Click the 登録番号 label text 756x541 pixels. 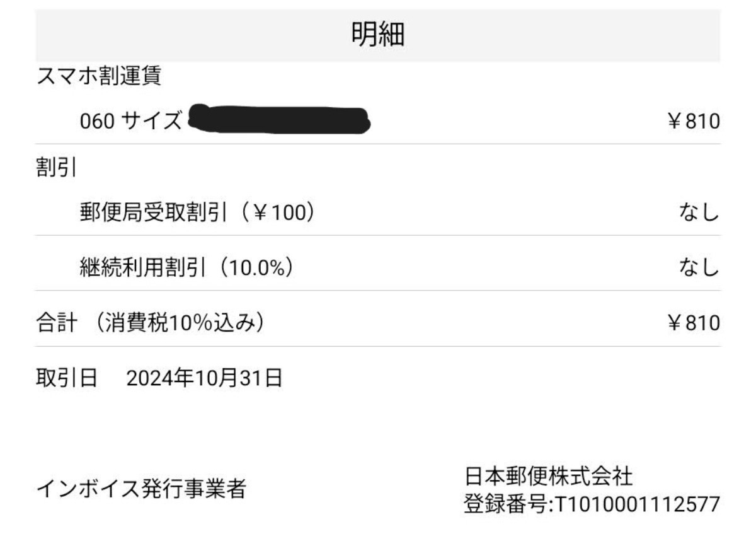pos(504,504)
